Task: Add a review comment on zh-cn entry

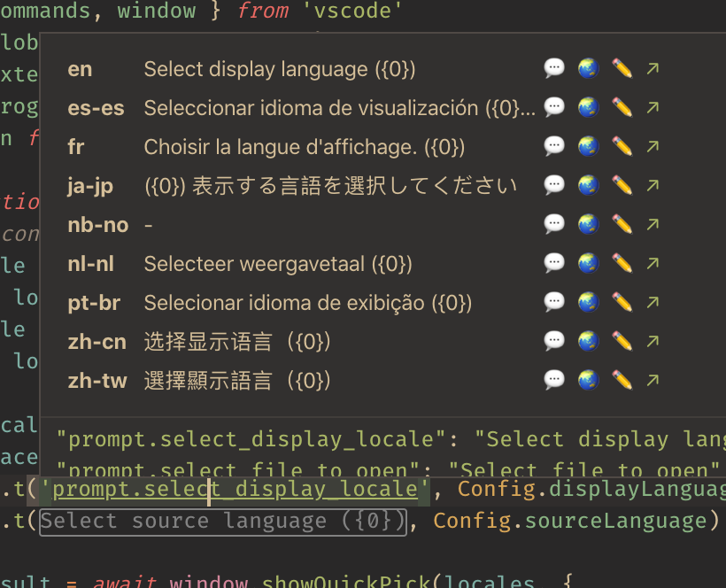Action: 555,341
